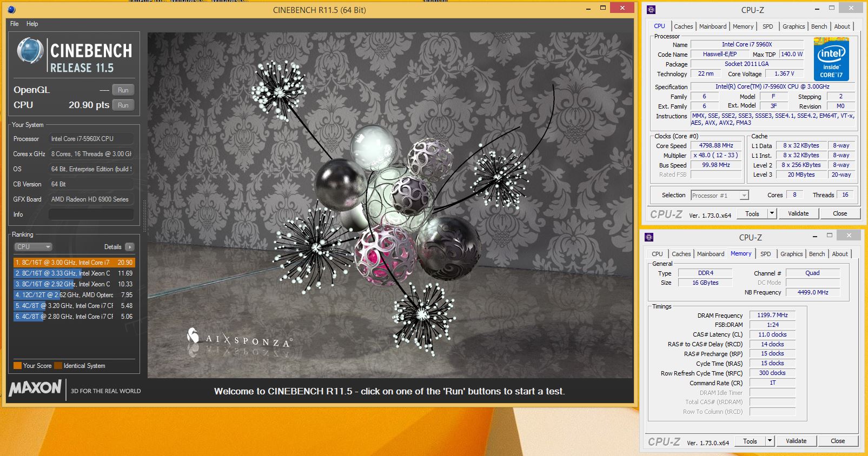The image size is (868, 456).
Task: Click the orange Your Score legend swatch
Action: pyautogui.click(x=17, y=366)
